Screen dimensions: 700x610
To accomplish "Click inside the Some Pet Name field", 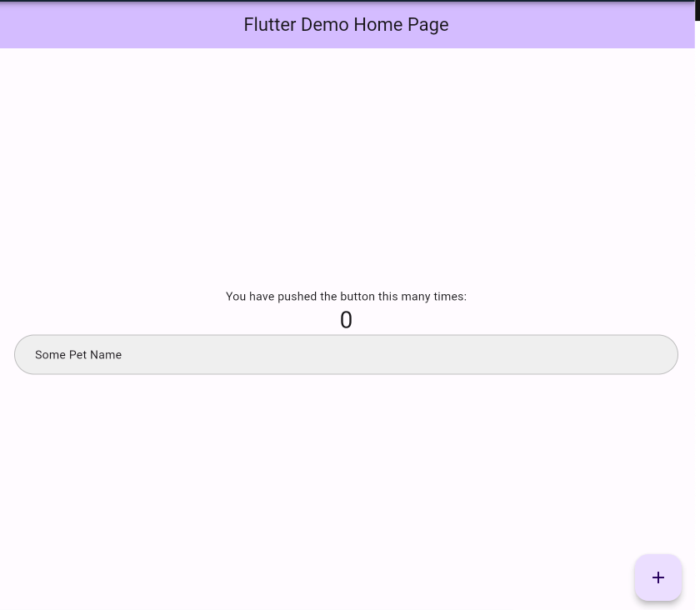I will tap(346, 354).
